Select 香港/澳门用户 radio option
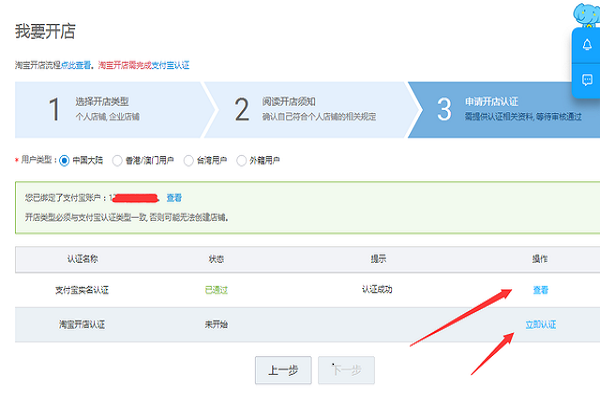The image size is (600, 400). click(117, 160)
